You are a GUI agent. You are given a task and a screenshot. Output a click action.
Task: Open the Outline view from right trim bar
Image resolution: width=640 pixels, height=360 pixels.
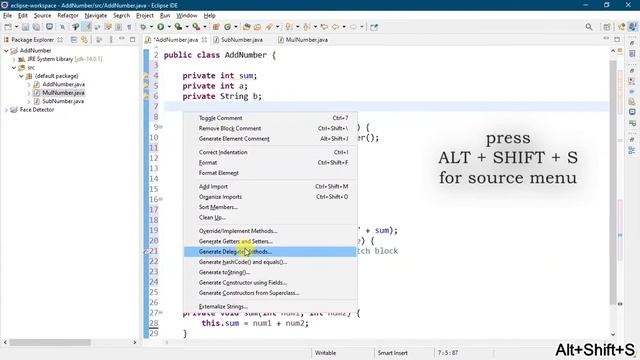632,151
